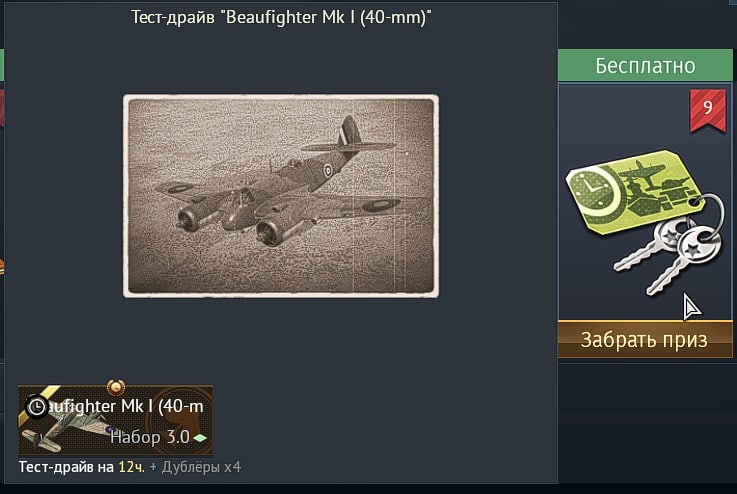The height and width of the screenshot is (494, 737).
Task: Click the "Тест-драйв на 12ч." text
Action: pos(82,467)
